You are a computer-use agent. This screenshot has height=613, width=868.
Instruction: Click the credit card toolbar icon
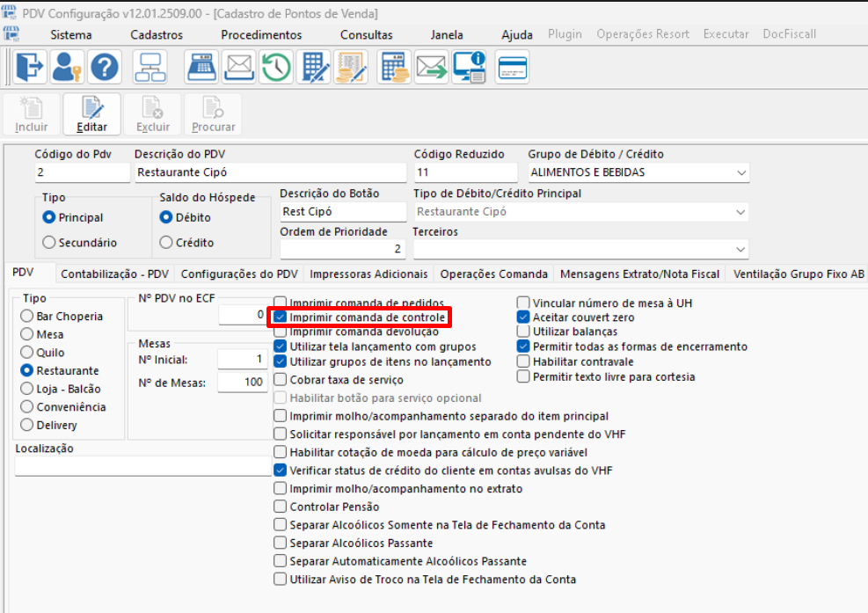(x=513, y=67)
